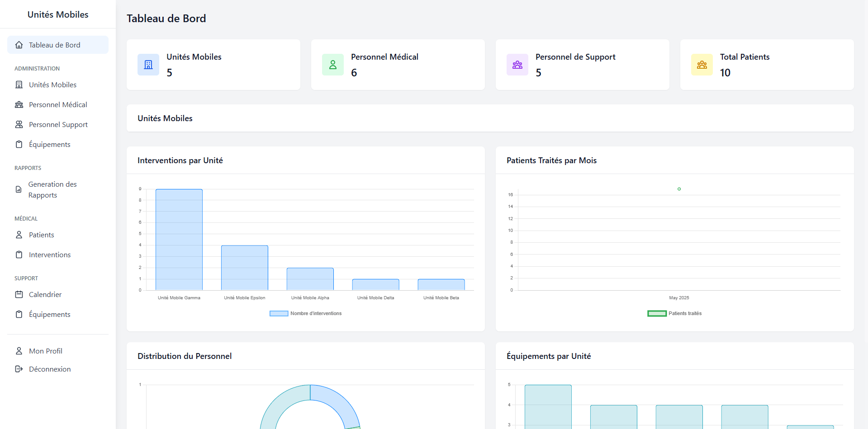868x429 pixels.
Task: Click the clipboard icon beside Équipements under Administration
Action: point(19,144)
